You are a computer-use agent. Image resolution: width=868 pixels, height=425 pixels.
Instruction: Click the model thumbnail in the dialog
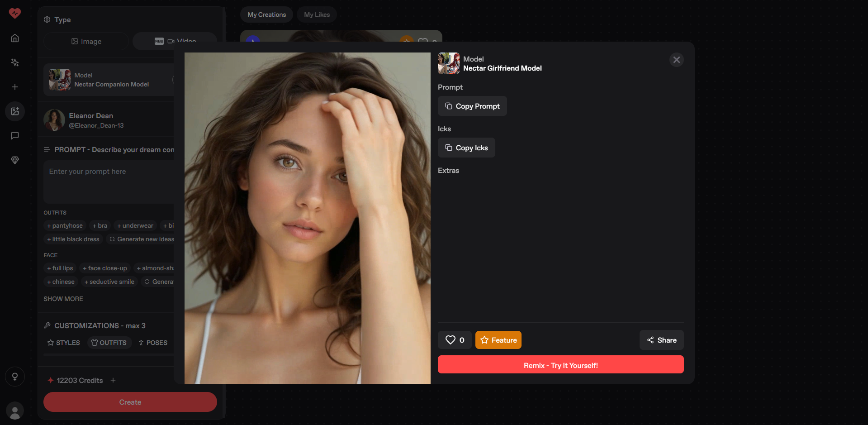coord(449,63)
